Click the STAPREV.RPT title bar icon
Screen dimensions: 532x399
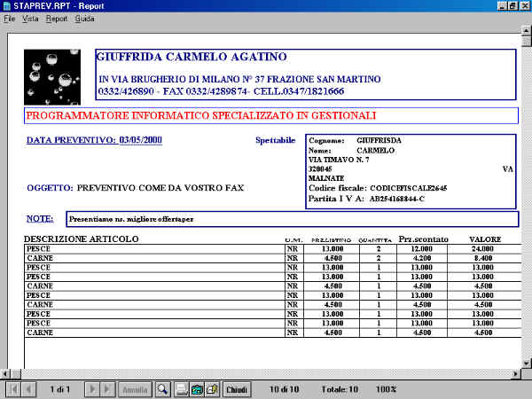(7, 5)
